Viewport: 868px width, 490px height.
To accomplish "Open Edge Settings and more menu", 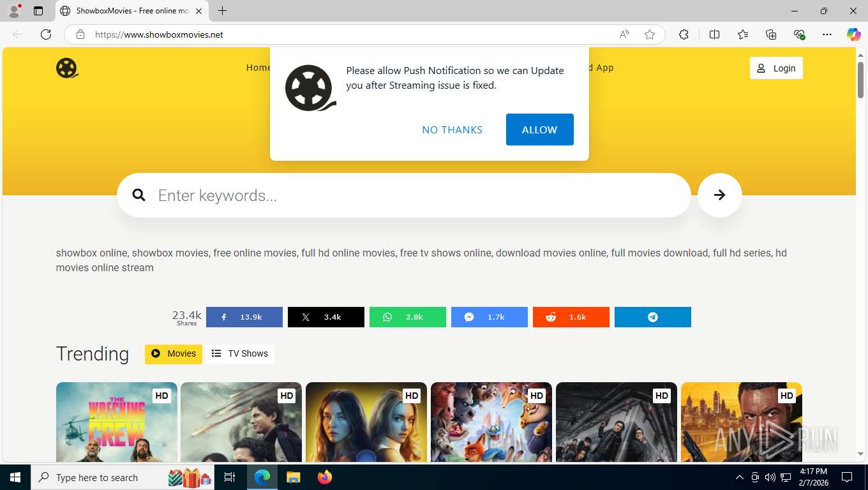I will [x=827, y=34].
